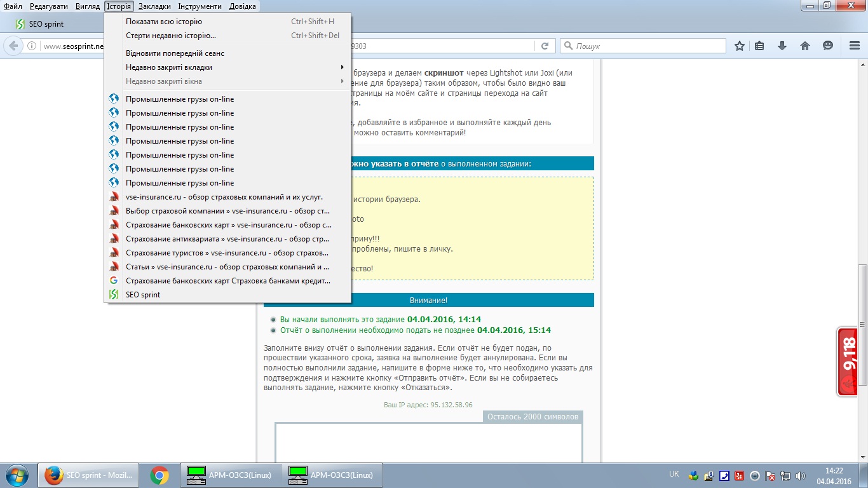This screenshot has width=868, height=488.
Task: Open the volume speaker tray icon
Action: point(800,475)
